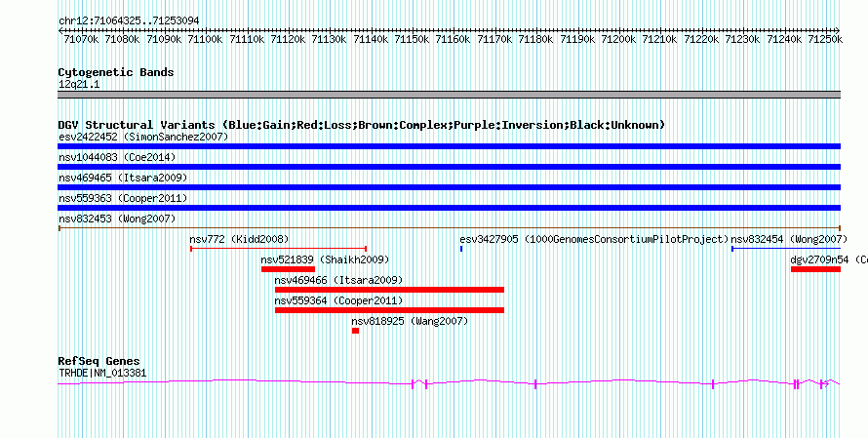Viewport: 868px width, 438px height.
Task: Select the red loss line under nsv772
Action: click(279, 249)
